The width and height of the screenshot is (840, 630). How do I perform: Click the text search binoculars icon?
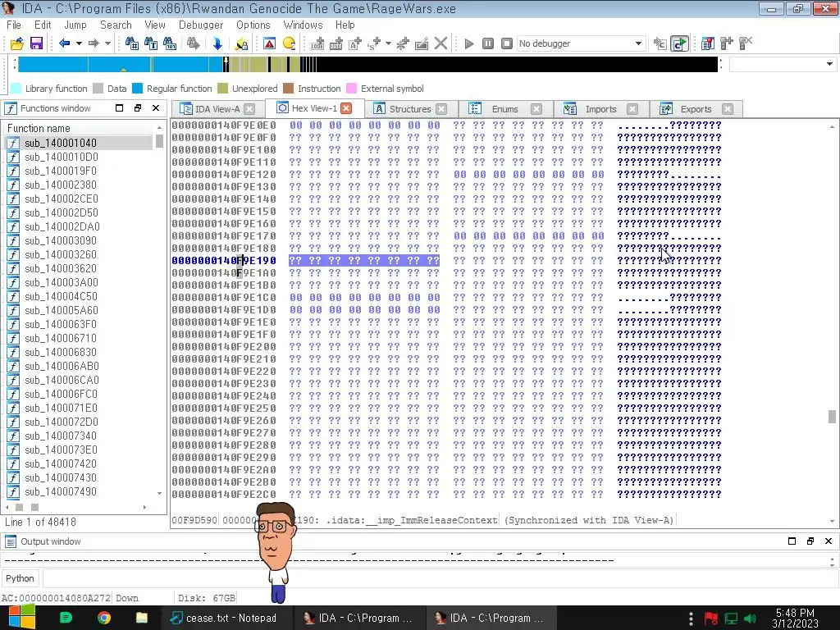pos(151,43)
